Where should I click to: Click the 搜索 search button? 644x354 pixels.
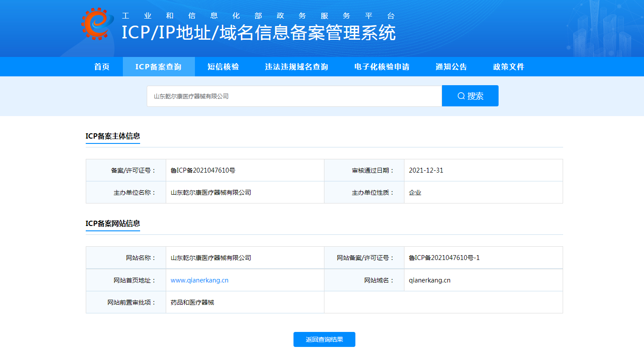tap(470, 96)
